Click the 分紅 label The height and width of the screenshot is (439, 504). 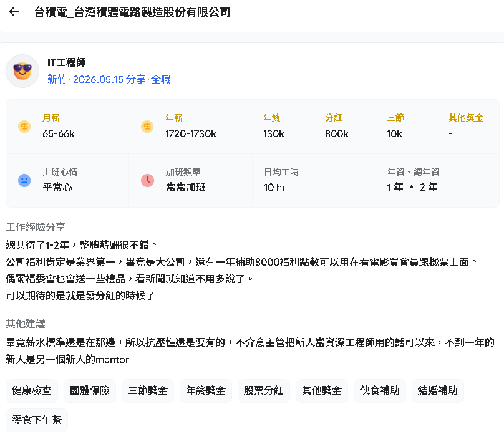coord(333,118)
